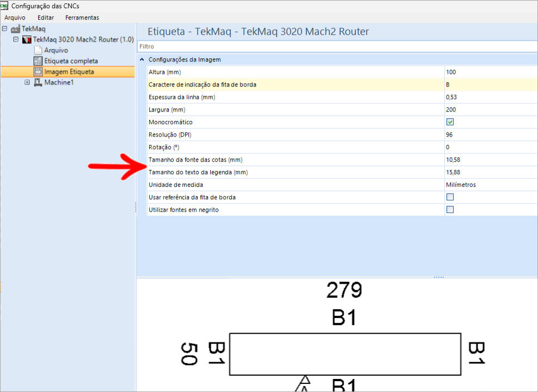Viewport: 538px width, 392px height.
Task: Click the Unidade de medida label
Action: coord(176,185)
